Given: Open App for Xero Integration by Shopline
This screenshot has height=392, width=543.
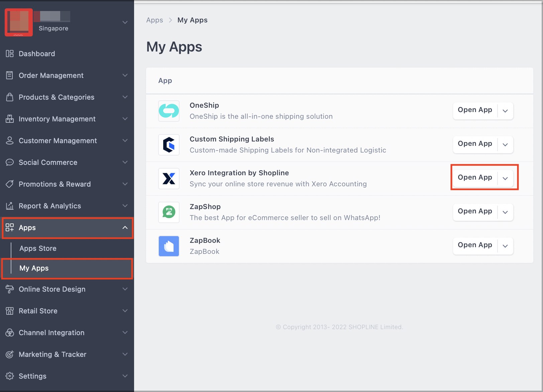Looking at the screenshot, I should pos(475,177).
